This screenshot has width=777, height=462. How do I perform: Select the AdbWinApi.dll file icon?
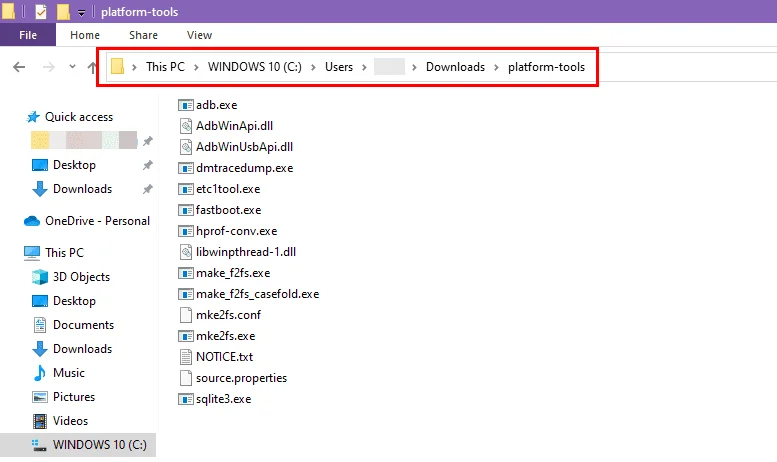(x=185, y=126)
